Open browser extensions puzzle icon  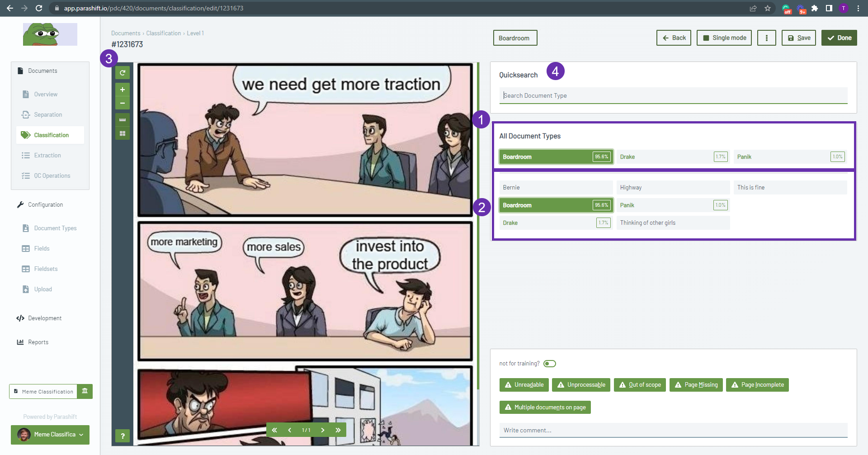click(815, 8)
